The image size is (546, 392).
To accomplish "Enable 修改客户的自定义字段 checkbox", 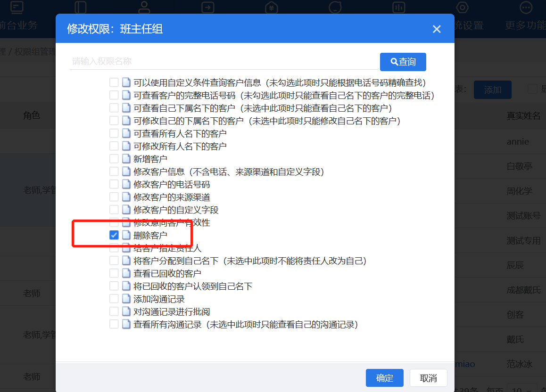I will pyautogui.click(x=114, y=210).
